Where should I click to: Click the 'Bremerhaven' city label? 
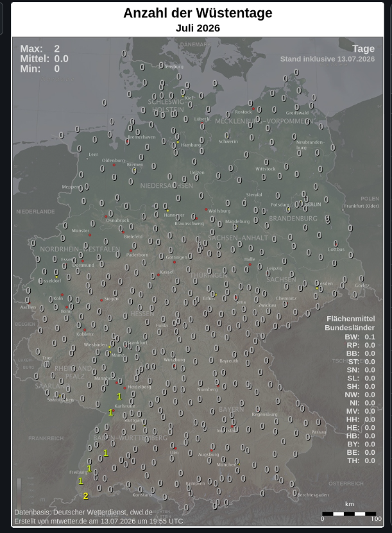(x=142, y=137)
